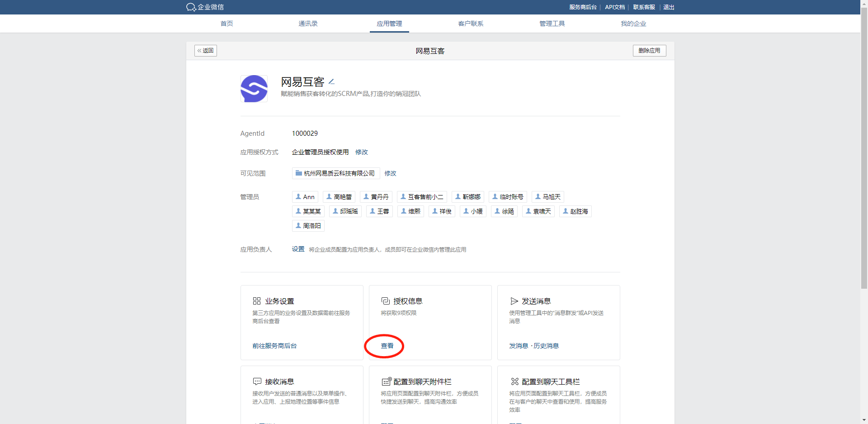This screenshot has height=424, width=868.
Task: Click the pencil edit icon beside 网易互客
Action: (331, 82)
